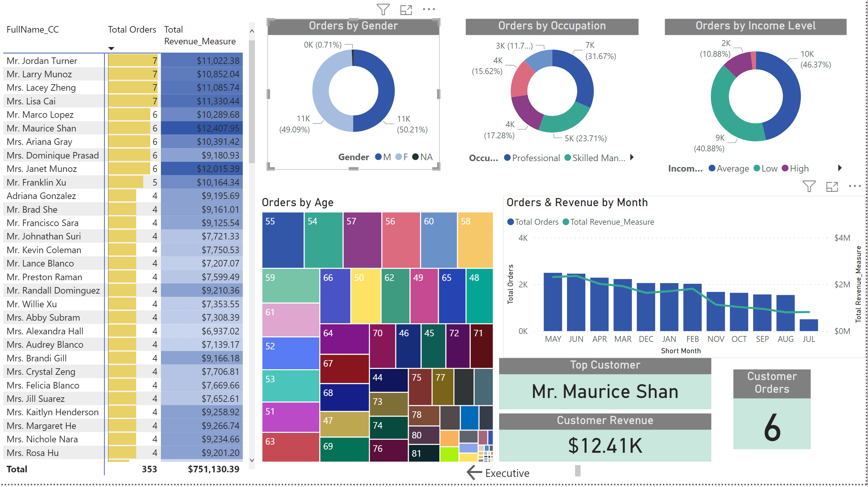868x487 pixels.
Task: Expand occupation legend with right arrow
Action: point(632,157)
